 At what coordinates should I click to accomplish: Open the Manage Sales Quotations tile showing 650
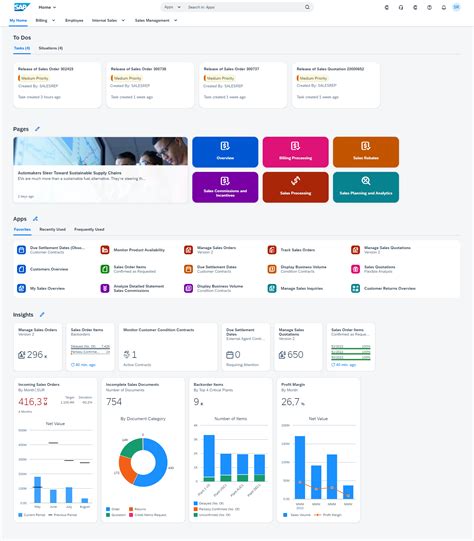[x=298, y=347]
